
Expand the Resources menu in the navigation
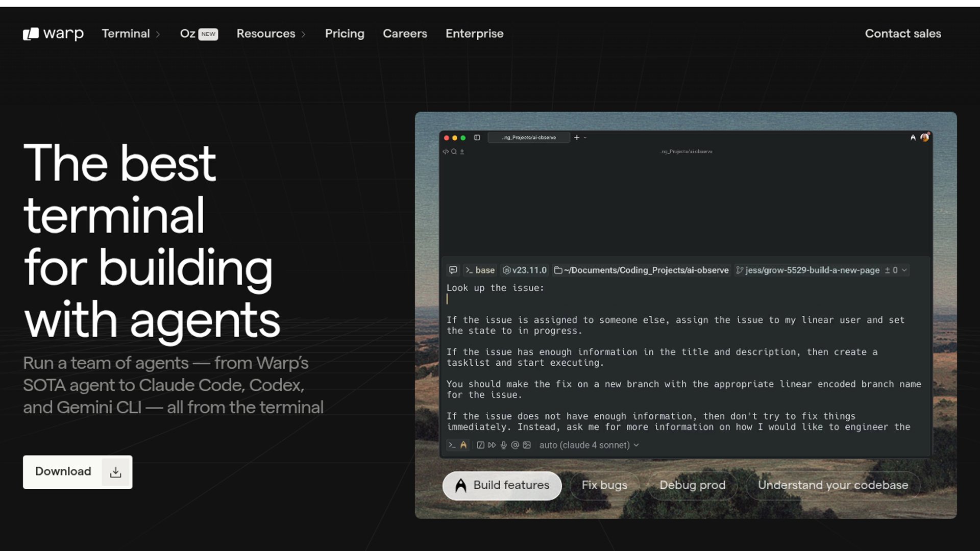tap(271, 34)
